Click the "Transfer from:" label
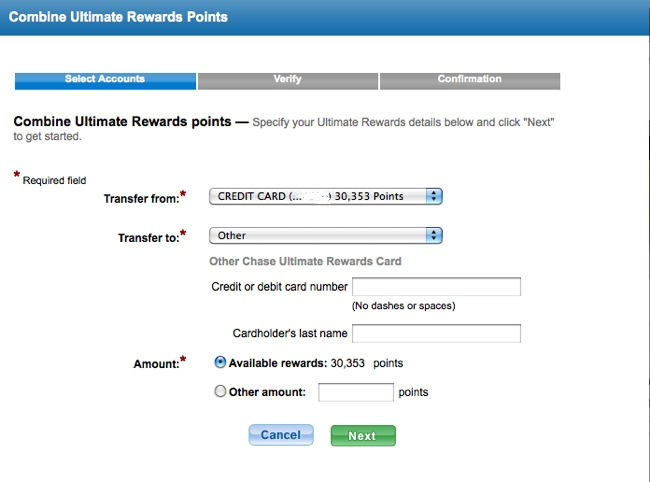Screen dimensions: 650x482 (141, 199)
